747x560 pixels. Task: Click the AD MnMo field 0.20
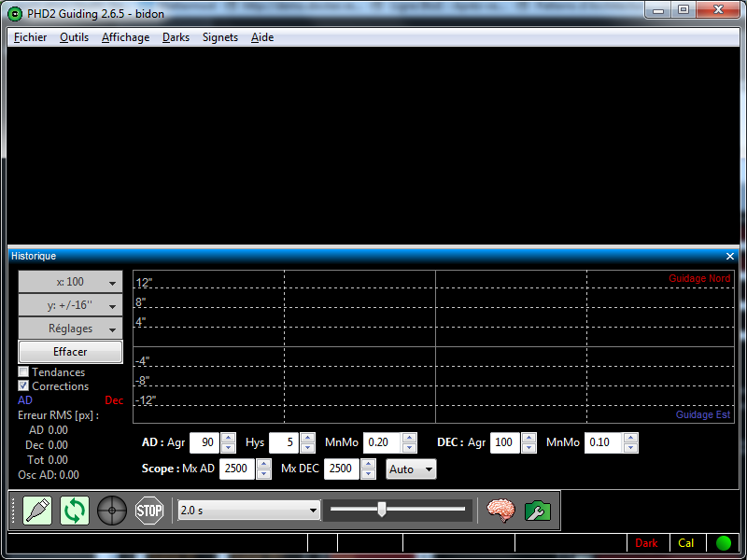pos(382,442)
